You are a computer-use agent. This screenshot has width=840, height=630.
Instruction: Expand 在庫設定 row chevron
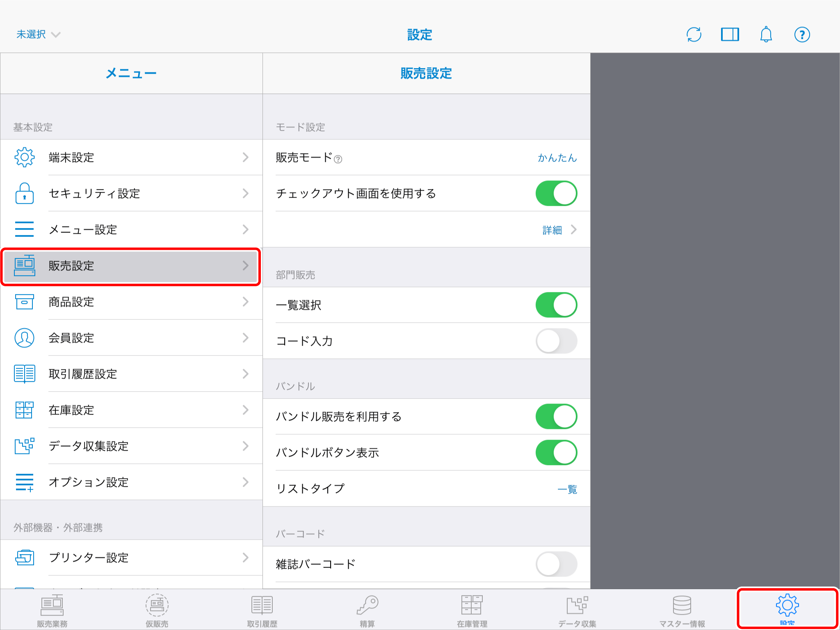point(245,410)
